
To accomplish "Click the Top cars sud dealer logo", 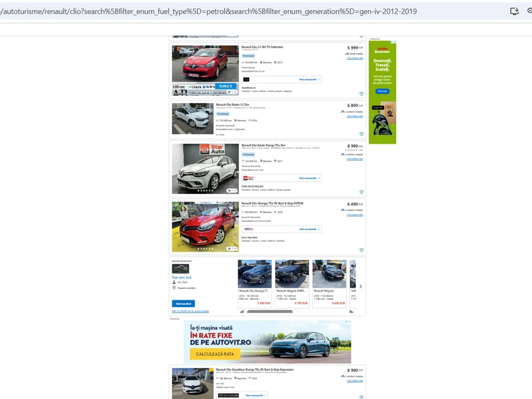I will [x=180, y=269].
